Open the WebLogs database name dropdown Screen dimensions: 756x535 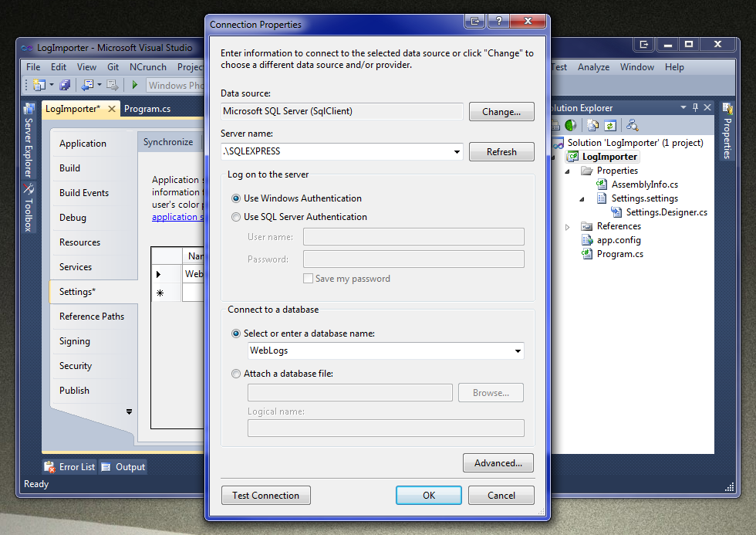(x=518, y=350)
